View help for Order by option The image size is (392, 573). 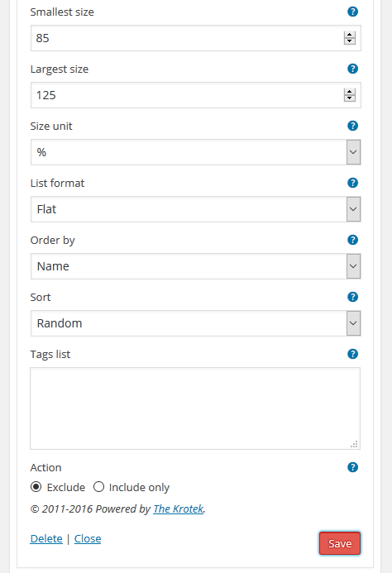tap(352, 240)
